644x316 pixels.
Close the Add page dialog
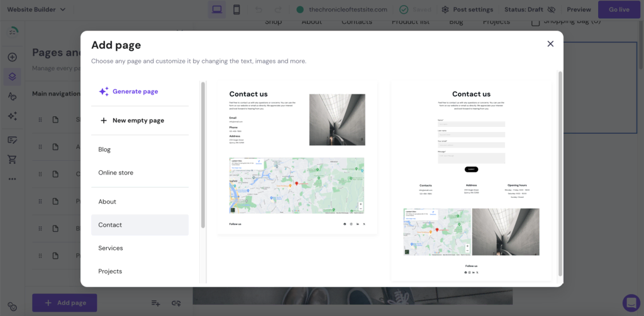pyautogui.click(x=550, y=43)
